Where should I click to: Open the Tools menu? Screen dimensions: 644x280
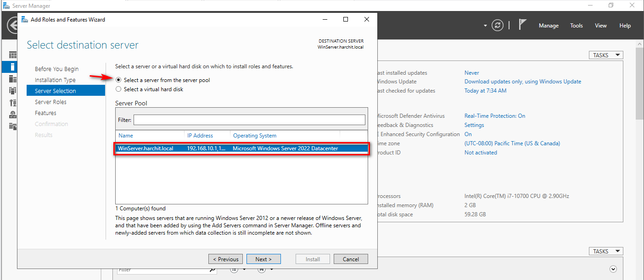tap(576, 26)
